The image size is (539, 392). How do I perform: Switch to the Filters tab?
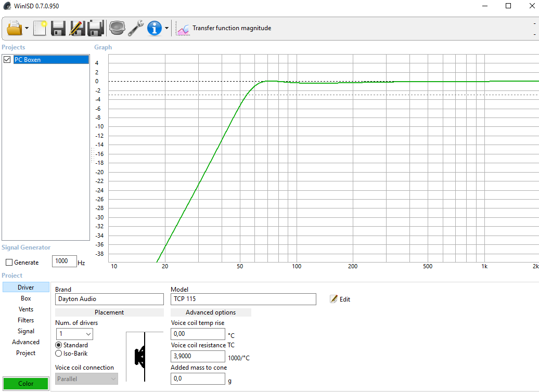(x=26, y=320)
